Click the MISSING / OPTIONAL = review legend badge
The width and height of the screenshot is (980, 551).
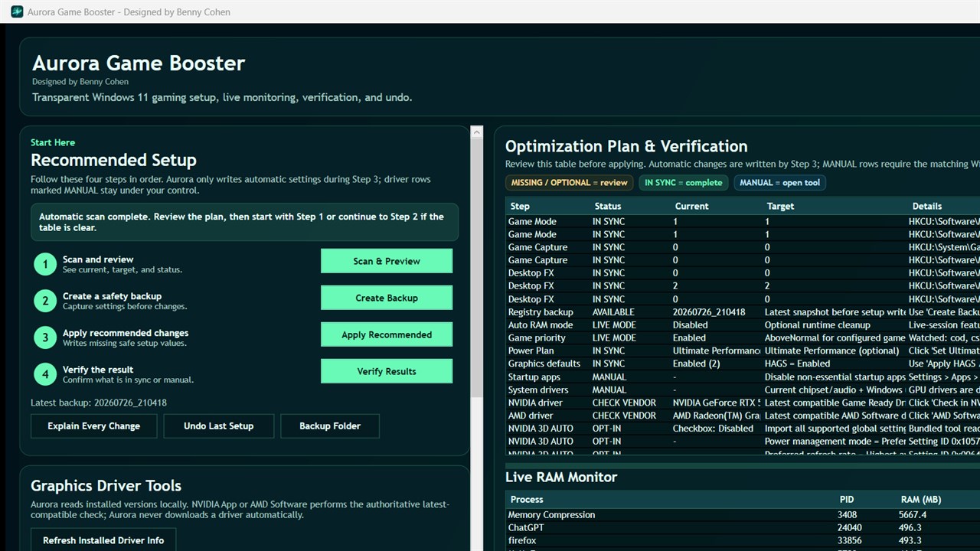(x=569, y=183)
